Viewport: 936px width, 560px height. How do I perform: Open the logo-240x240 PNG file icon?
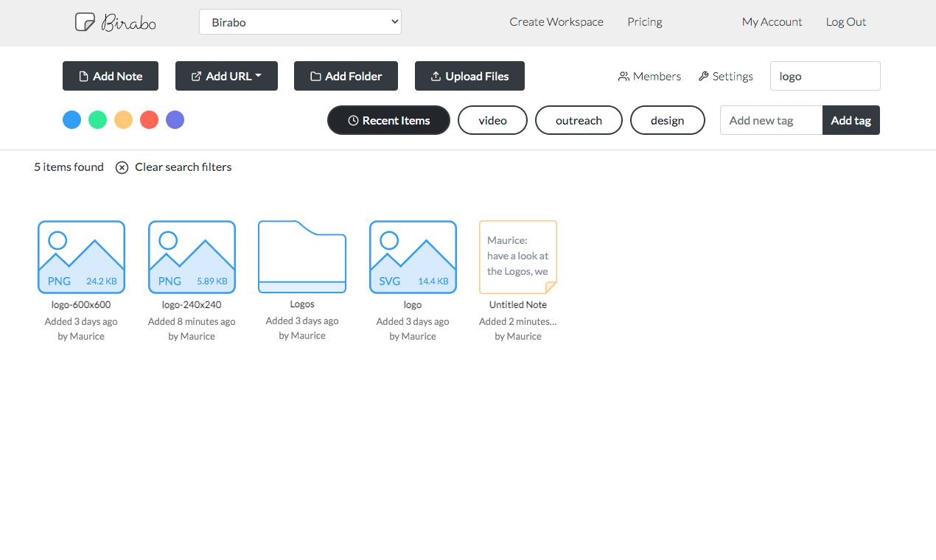point(192,257)
